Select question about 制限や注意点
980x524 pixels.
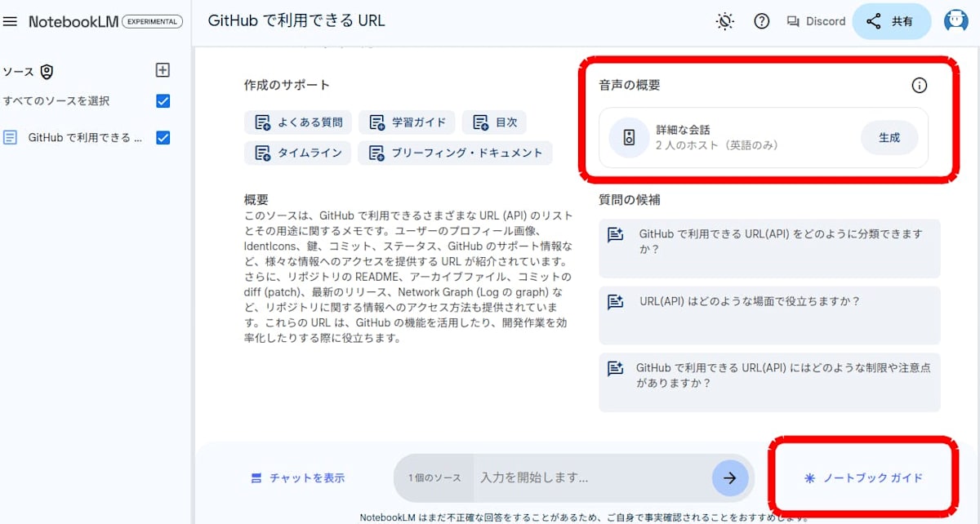coord(769,382)
